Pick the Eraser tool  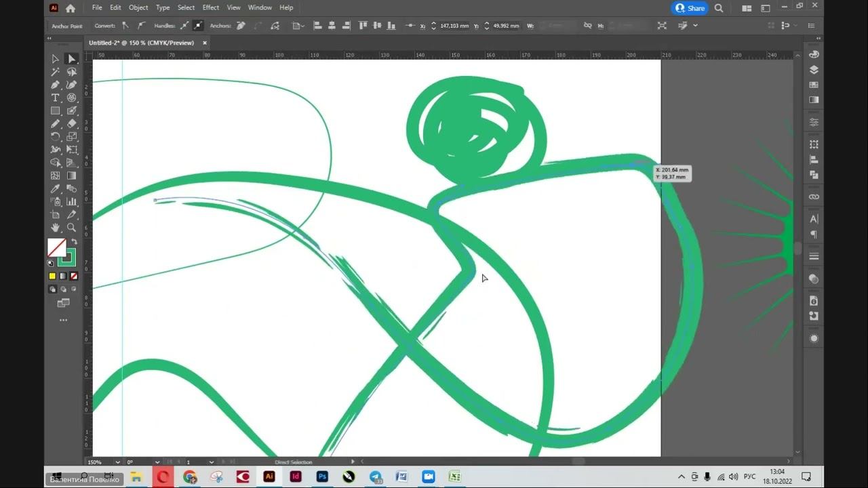[x=71, y=123]
